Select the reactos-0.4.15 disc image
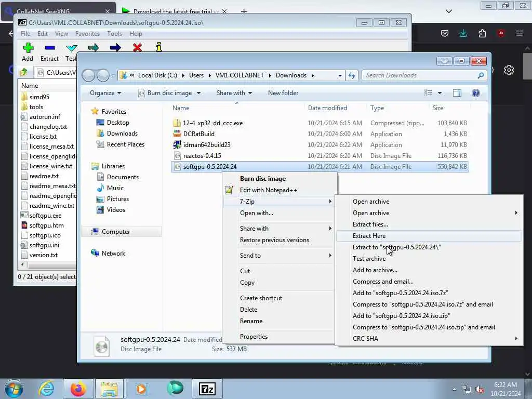The height and width of the screenshot is (399, 532). [x=202, y=156]
